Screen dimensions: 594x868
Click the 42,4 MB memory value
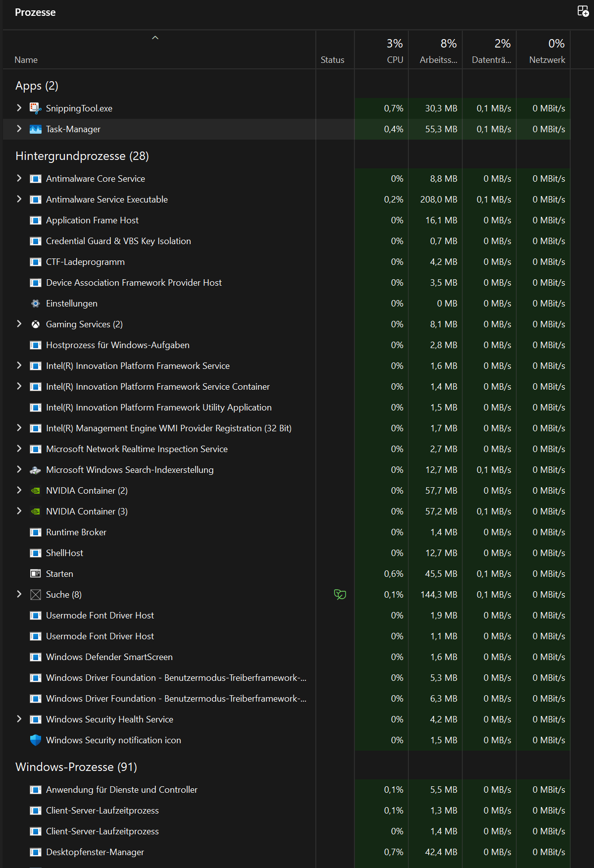tap(441, 852)
